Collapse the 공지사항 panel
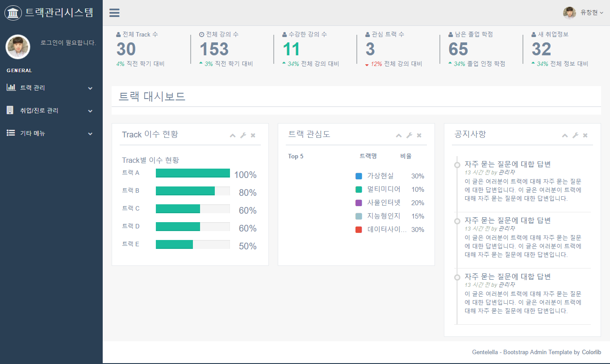Screen dimensions: 610x364 (565, 136)
